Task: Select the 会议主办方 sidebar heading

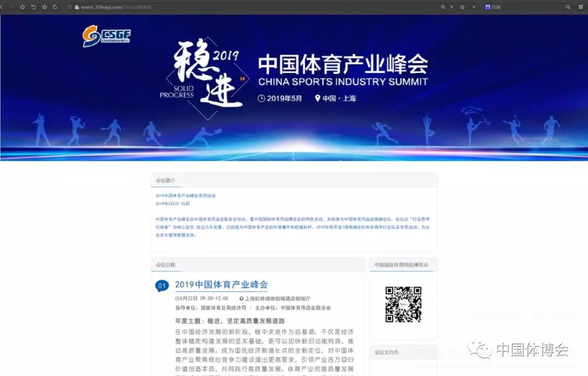Action: (x=386, y=353)
